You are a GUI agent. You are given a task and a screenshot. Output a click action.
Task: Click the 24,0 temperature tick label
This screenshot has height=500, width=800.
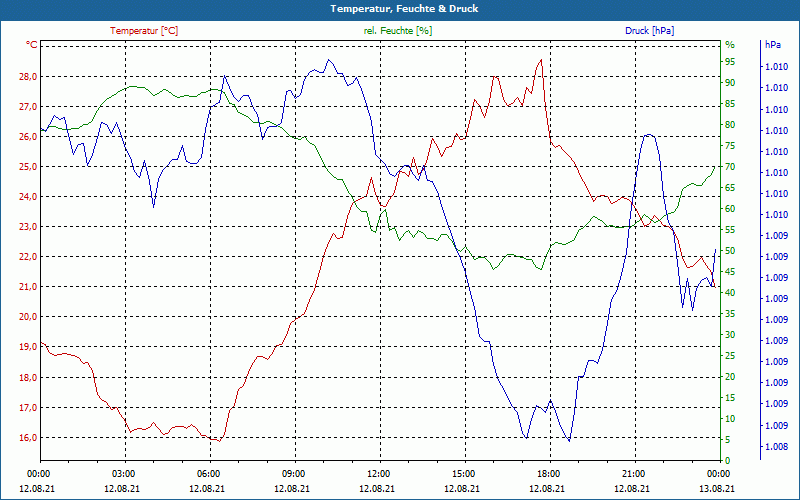click(28, 196)
